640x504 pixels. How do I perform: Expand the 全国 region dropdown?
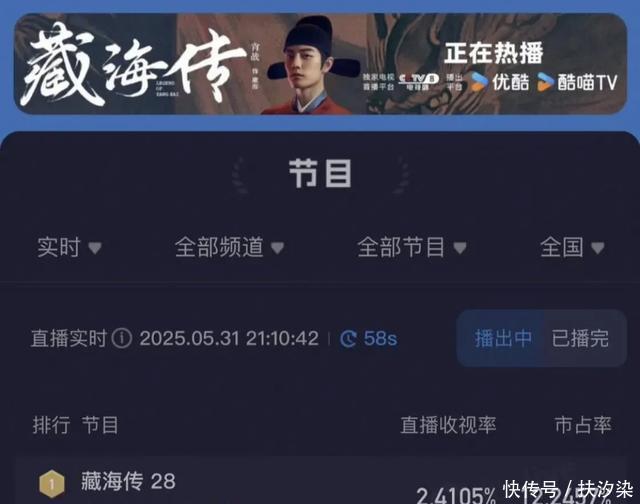coord(572,247)
